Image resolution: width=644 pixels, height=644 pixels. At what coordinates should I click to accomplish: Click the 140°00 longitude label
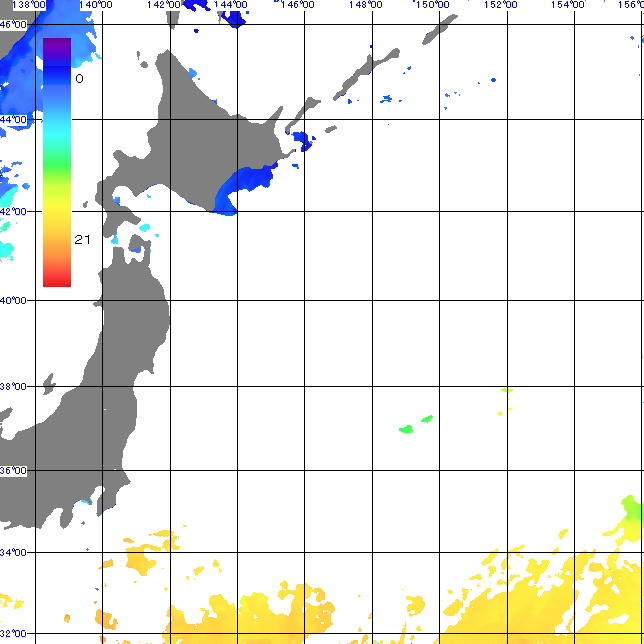96,5
